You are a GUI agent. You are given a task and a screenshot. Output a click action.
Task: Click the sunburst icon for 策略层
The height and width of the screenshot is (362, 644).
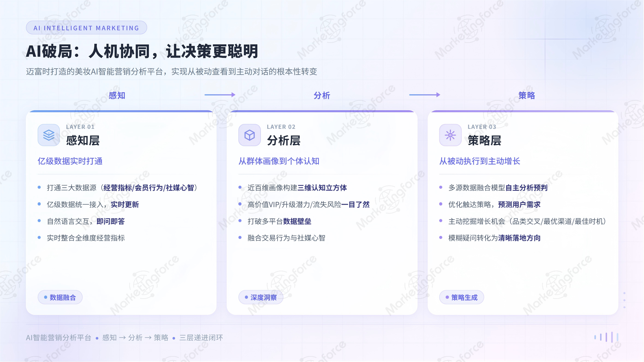pyautogui.click(x=450, y=135)
